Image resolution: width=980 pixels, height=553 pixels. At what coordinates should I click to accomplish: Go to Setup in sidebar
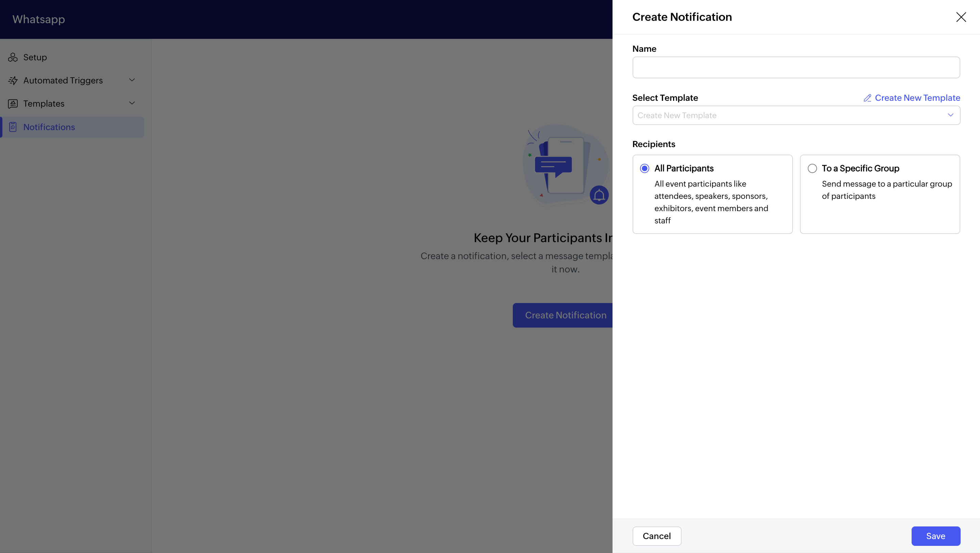35,58
